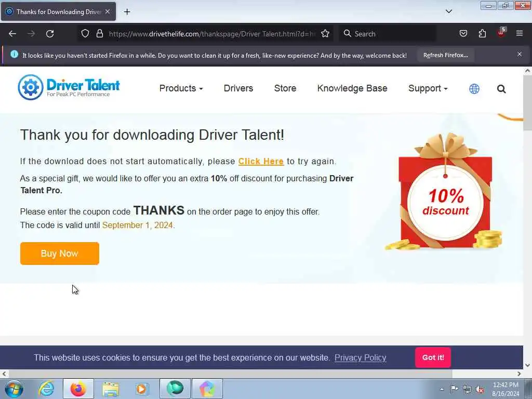The height and width of the screenshot is (399, 532).
Task: Click the Click Here download link
Action: [261, 161]
